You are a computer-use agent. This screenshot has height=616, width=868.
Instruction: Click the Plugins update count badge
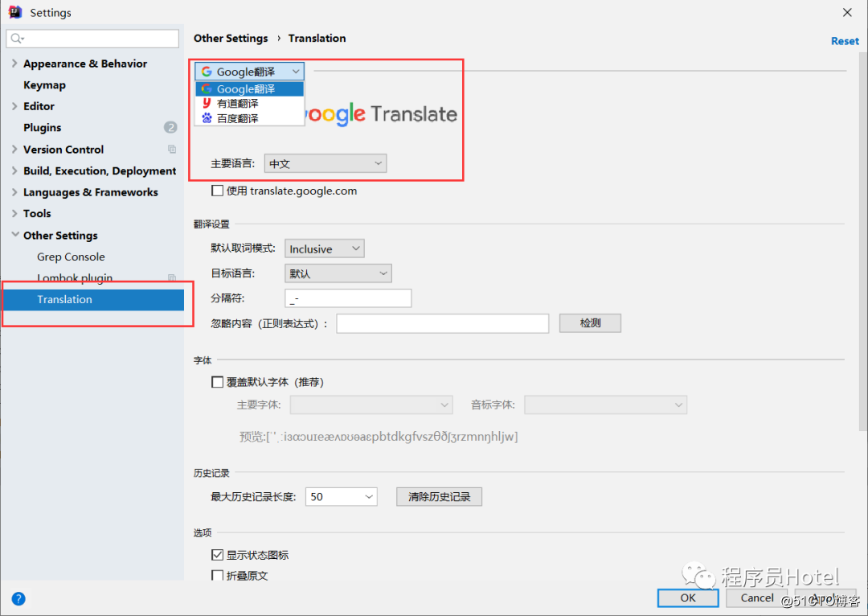coord(170,127)
